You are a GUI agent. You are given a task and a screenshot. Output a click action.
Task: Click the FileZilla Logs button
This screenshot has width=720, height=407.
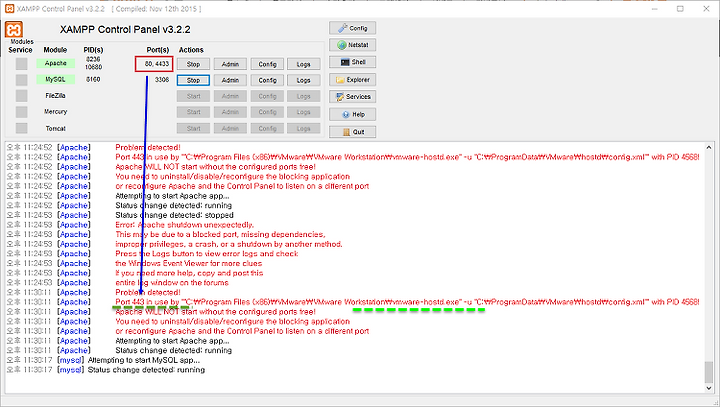pos(304,96)
